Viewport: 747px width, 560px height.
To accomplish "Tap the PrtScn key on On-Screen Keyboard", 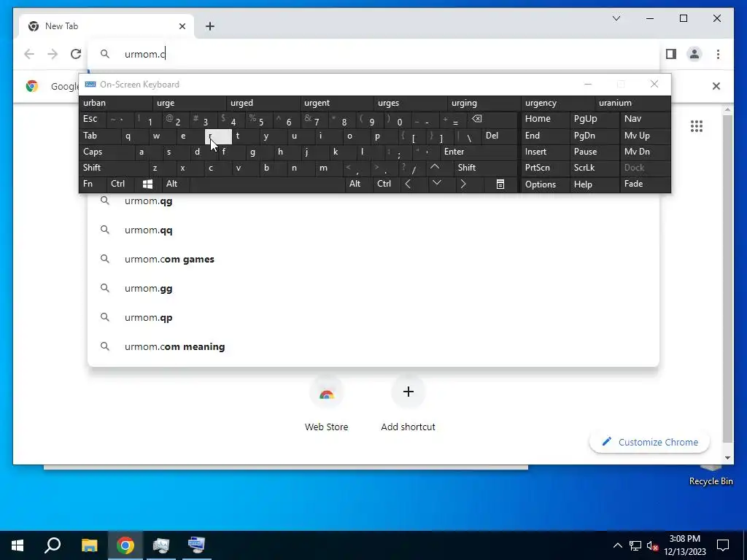I will [545, 168].
